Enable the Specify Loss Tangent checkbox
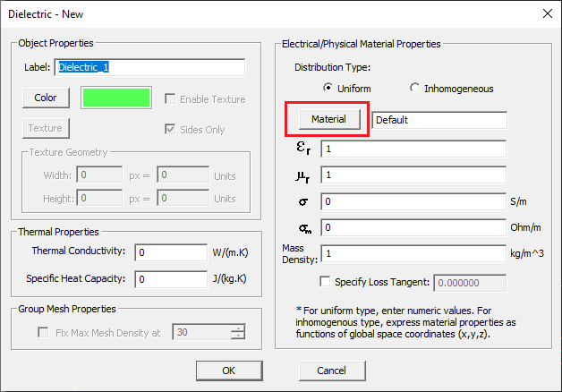 point(325,283)
